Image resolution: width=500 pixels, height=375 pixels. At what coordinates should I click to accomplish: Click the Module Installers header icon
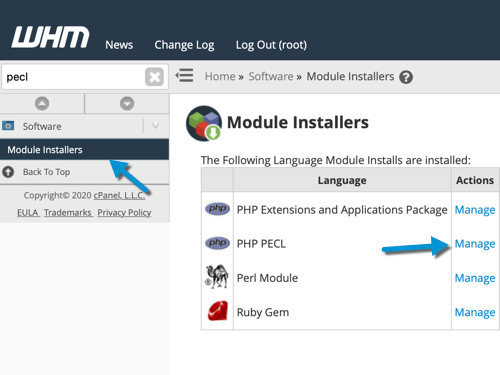[x=204, y=123]
